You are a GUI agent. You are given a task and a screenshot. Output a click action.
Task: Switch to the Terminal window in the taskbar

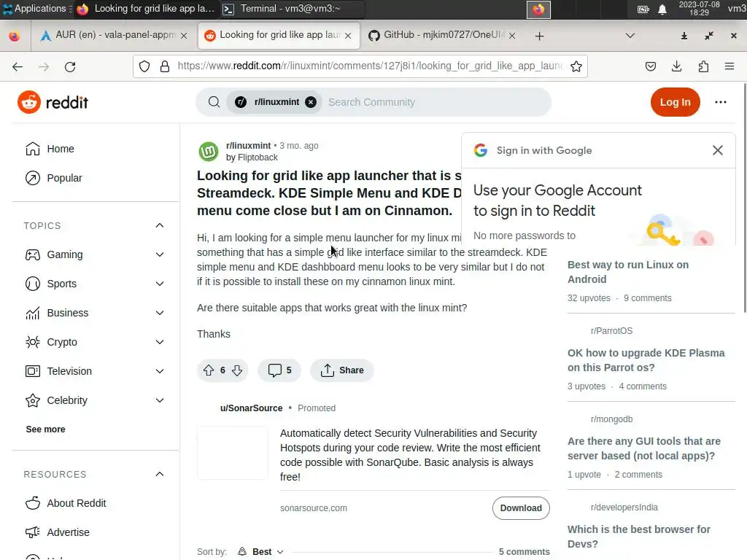[x=291, y=9]
